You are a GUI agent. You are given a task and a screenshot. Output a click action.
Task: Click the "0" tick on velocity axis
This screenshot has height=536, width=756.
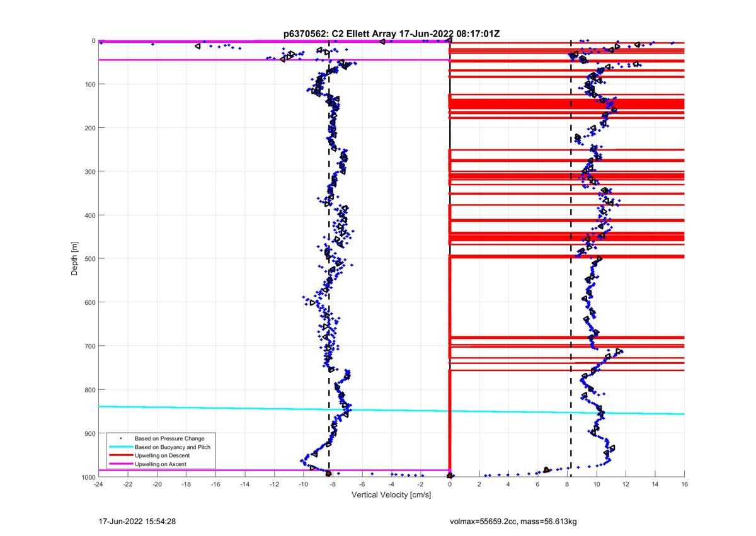450,484
